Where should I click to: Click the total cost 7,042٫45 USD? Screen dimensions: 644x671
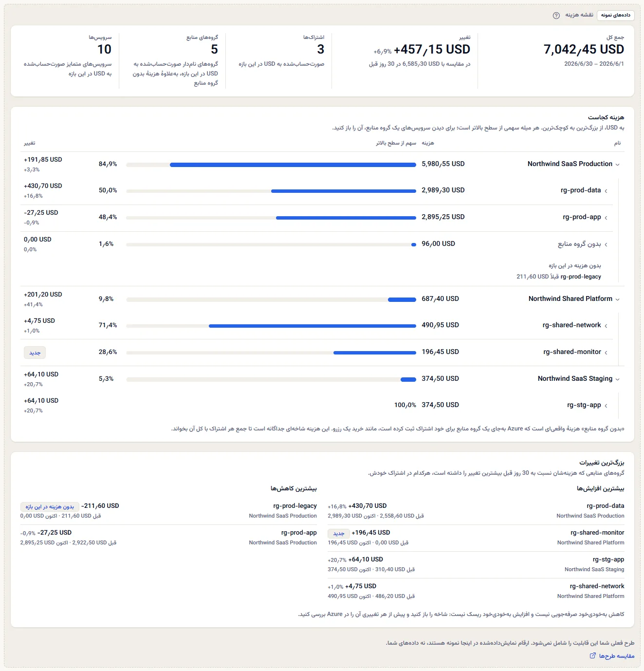click(x=584, y=49)
